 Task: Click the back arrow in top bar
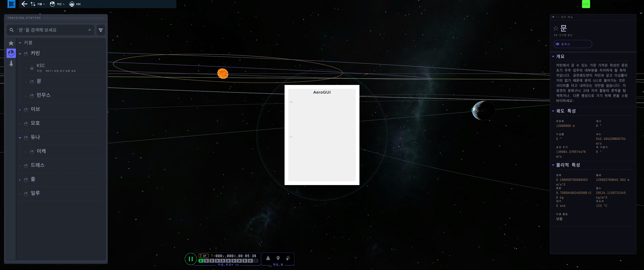point(24,4)
